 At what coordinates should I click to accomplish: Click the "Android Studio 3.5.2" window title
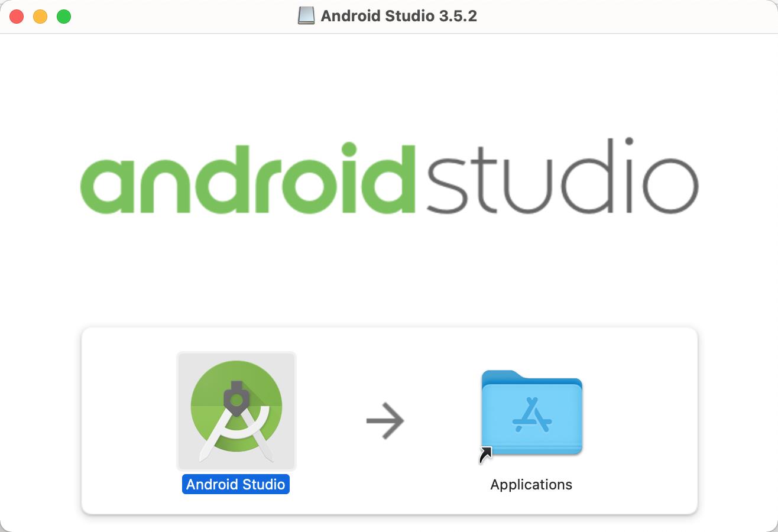point(398,16)
